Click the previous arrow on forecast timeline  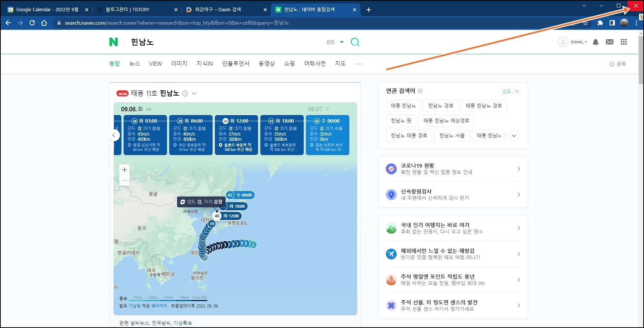point(114,135)
